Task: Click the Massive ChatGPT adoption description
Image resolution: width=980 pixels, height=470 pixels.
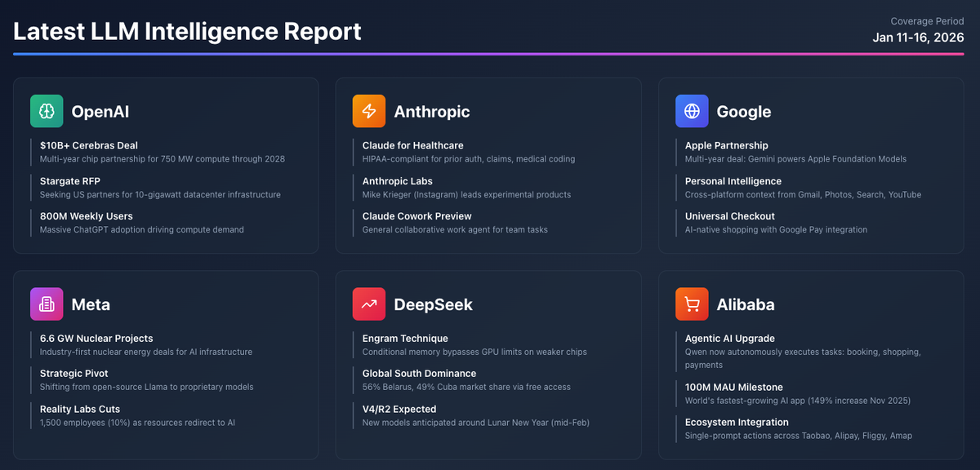Action: pos(142,230)
